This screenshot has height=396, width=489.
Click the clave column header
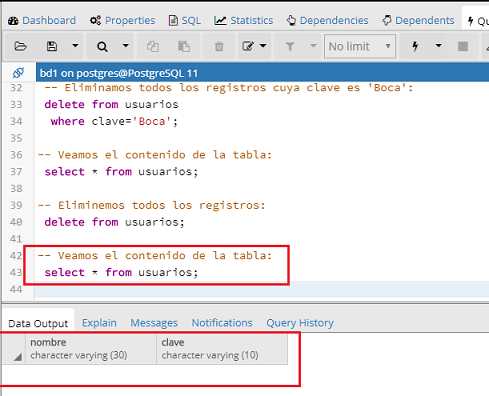pyautogui.click(x=222, y=349)
